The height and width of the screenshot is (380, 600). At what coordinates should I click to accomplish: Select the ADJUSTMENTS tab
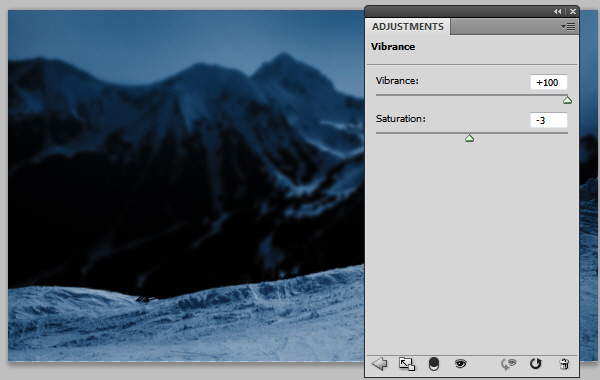point(408,26)
